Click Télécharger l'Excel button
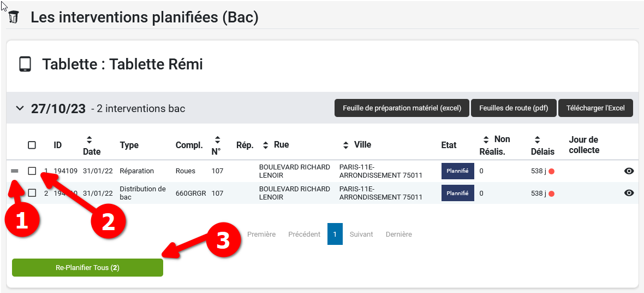 click(595, 108)
